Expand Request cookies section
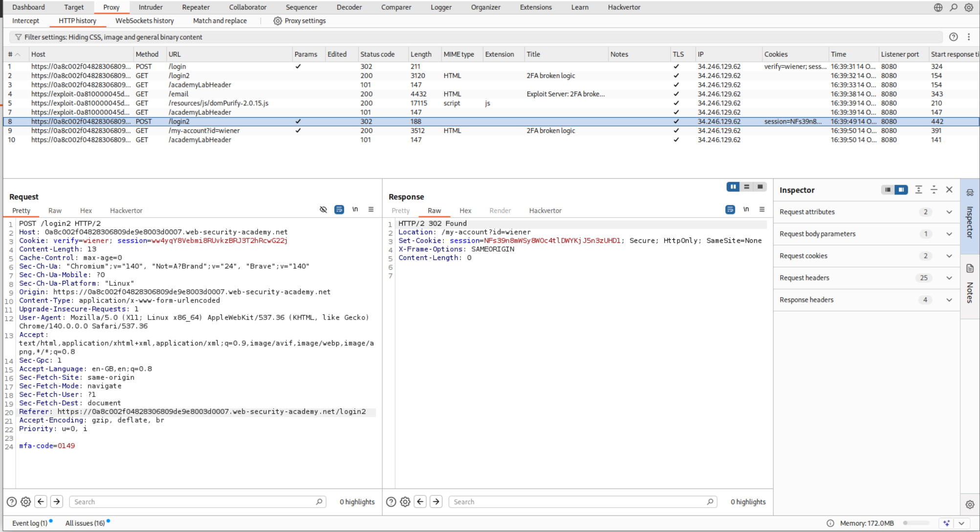The image size is (980, 532). 949,256
